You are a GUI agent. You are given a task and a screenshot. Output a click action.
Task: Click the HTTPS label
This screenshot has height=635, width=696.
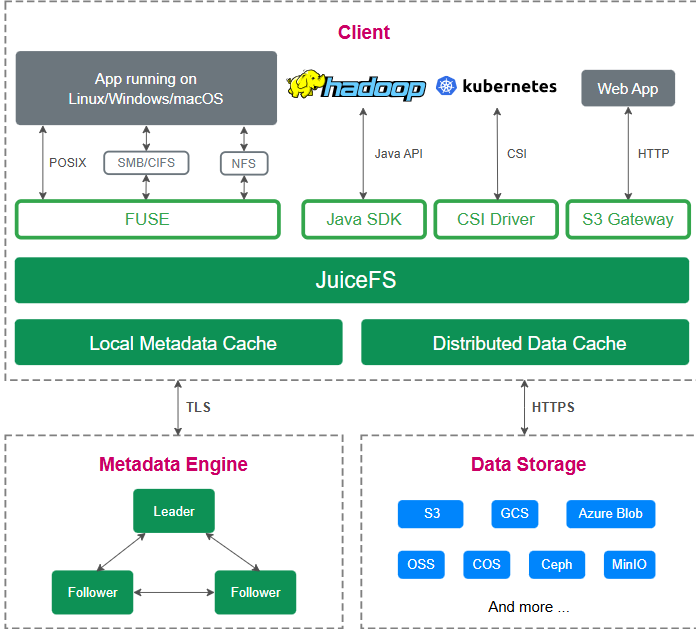tap(553, 407)
